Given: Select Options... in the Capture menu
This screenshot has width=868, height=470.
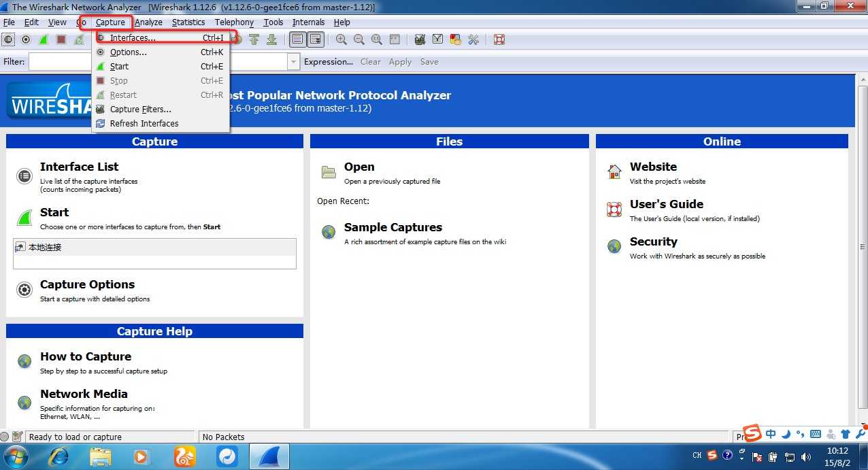Looking at the screenshot, I should (x=161, y=52).
